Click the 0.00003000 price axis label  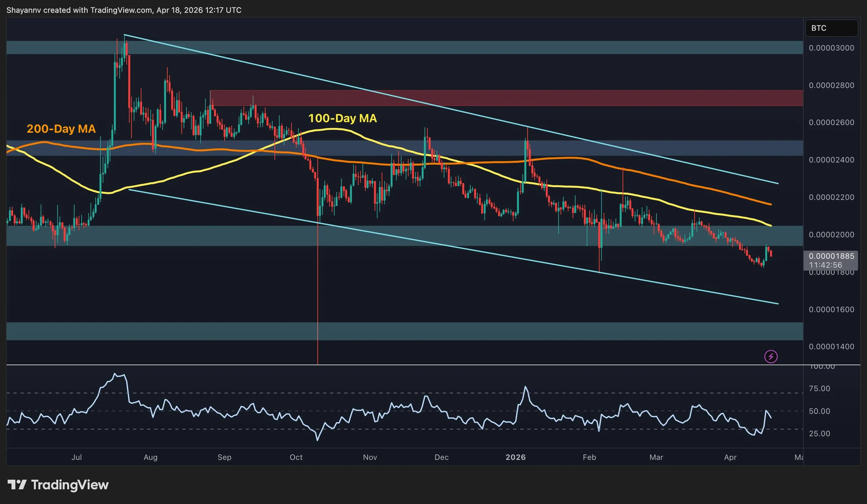[831, 48]
